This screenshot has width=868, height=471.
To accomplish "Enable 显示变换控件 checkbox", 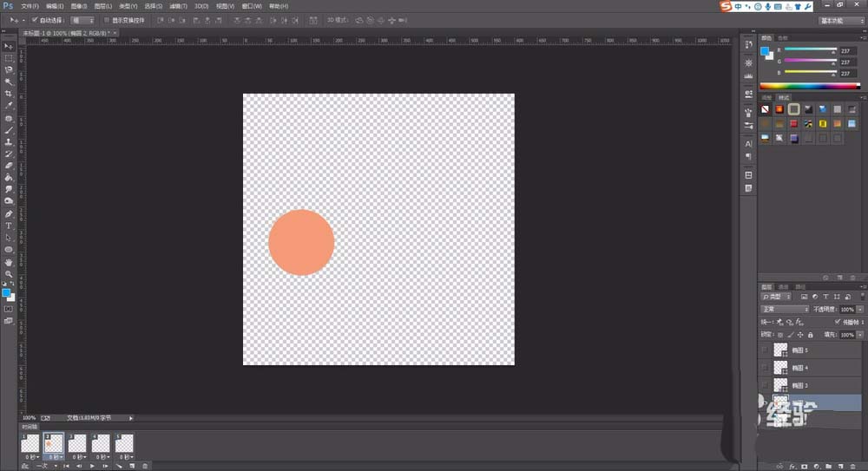I will [106, 19].
